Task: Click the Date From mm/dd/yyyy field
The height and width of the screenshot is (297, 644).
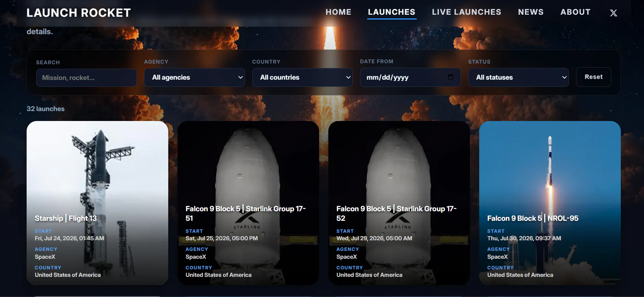Action: 411,77
